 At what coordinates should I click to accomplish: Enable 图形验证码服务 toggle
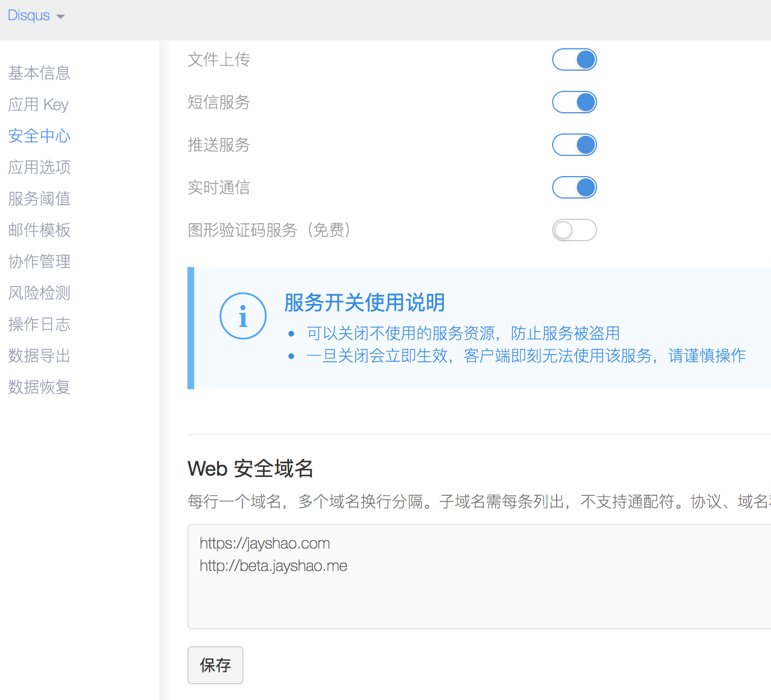(x=574, y=230)
